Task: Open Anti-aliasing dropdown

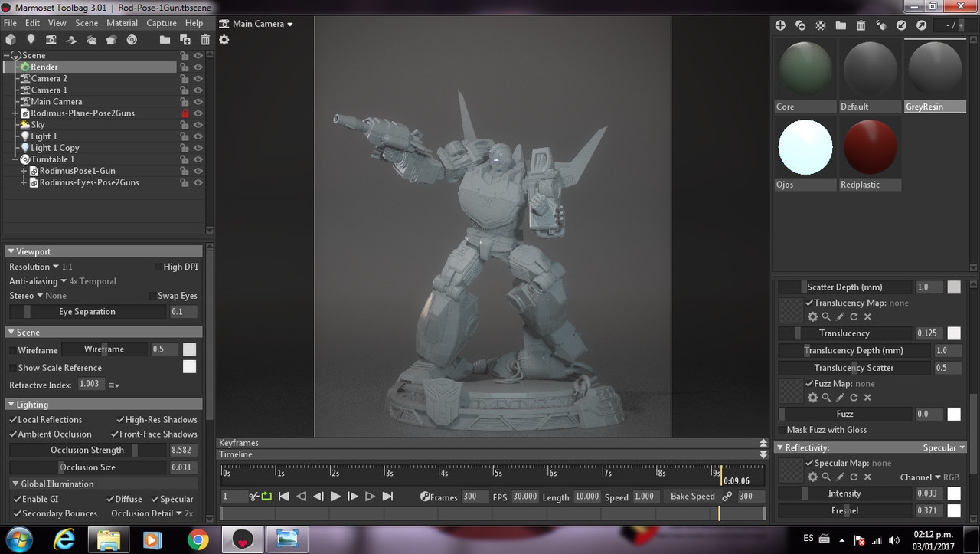Action: (x=38, y=281)
